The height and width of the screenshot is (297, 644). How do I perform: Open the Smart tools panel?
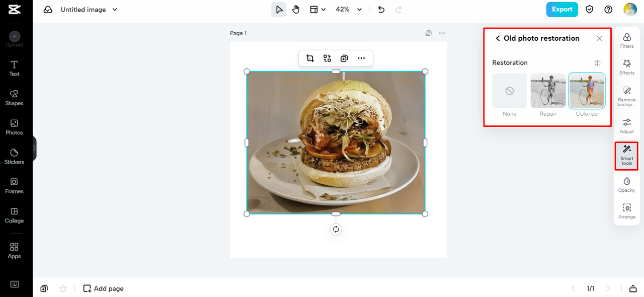pyautogui.click(x=627, y=155)
